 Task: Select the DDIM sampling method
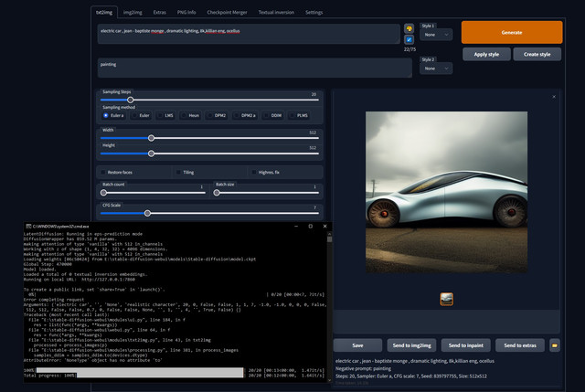[x=272, y=116]
